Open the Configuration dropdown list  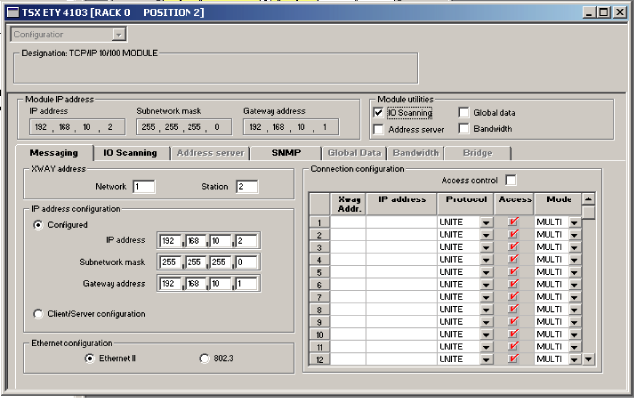tap(118, 35)
